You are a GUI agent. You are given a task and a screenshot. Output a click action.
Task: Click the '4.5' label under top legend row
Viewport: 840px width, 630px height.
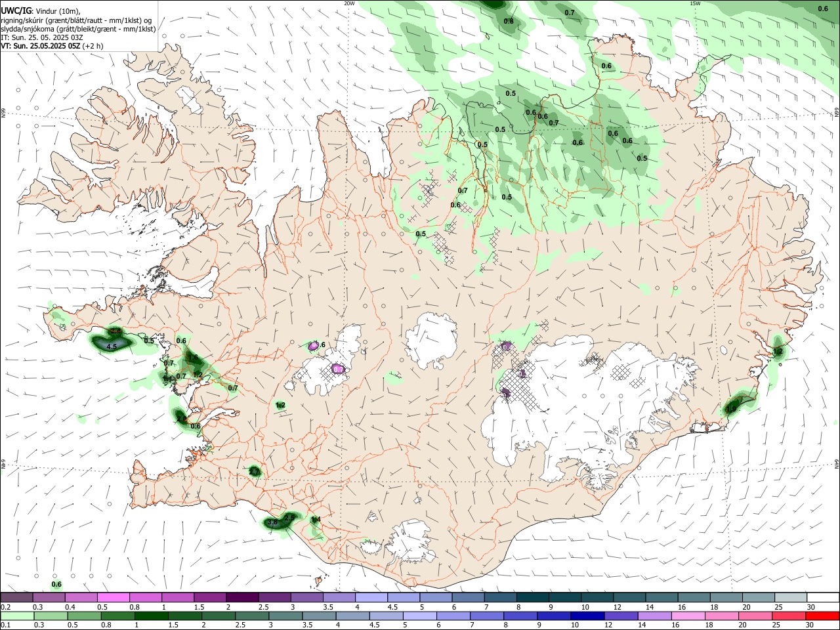click(392, 607)
